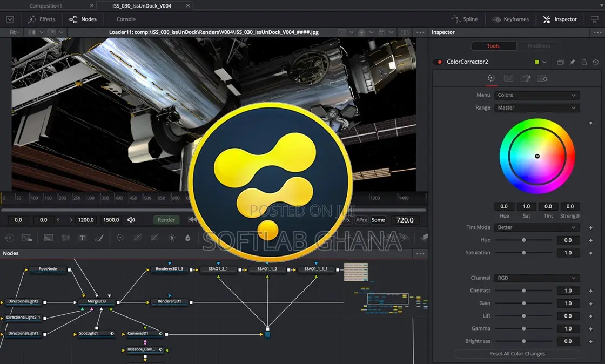The width and height of the screenshot is (605, 364).
Task: Select the ISS_030_IssUnDock_V004 tab
Action: 142,6
